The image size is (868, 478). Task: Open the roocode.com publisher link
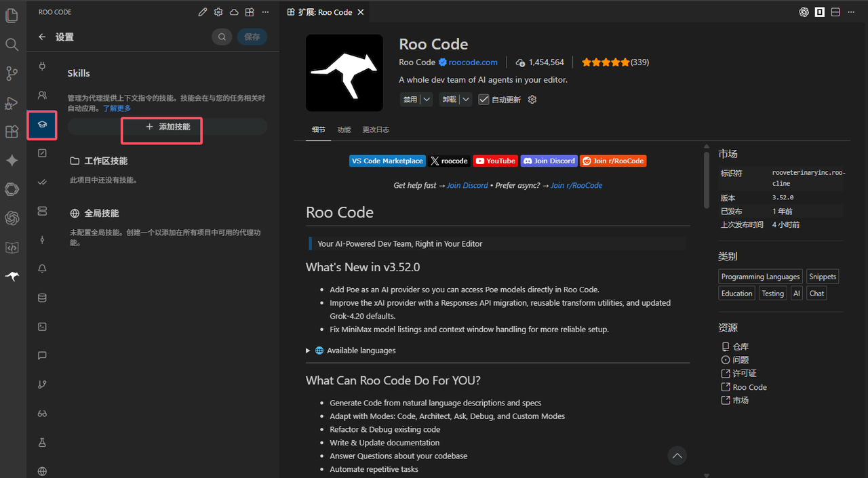coord(473,62)
